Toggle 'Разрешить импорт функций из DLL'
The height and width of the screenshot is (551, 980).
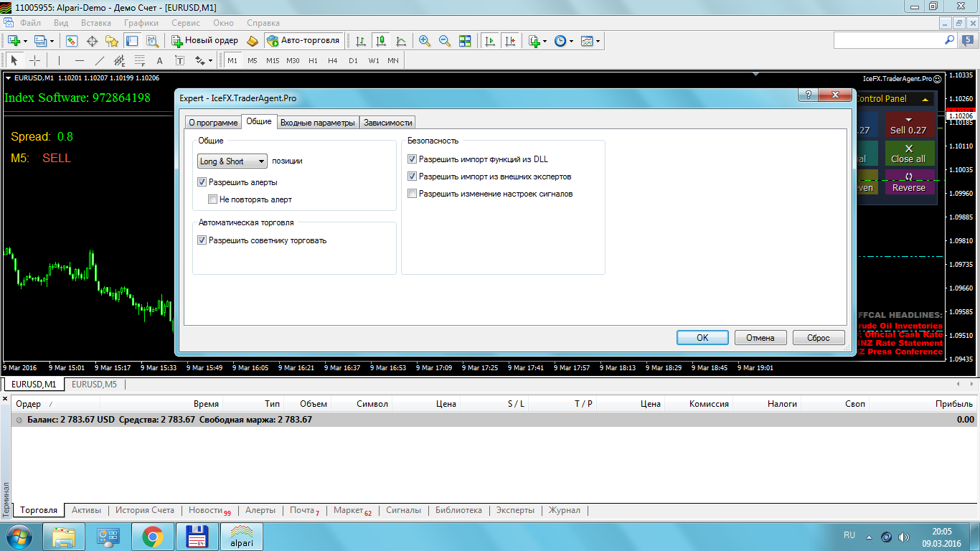point(412,159)
